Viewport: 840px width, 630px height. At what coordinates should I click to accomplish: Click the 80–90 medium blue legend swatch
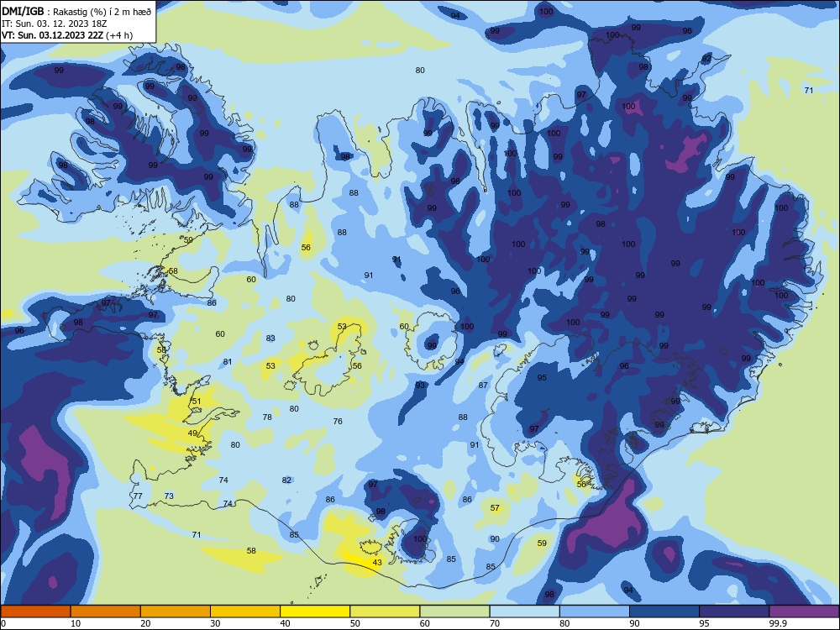point(595,612)
